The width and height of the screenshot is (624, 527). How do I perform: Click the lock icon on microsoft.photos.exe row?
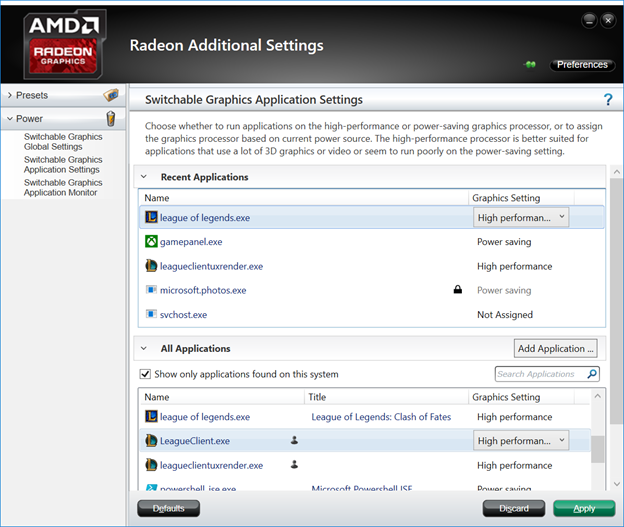[x=458, y=289]
